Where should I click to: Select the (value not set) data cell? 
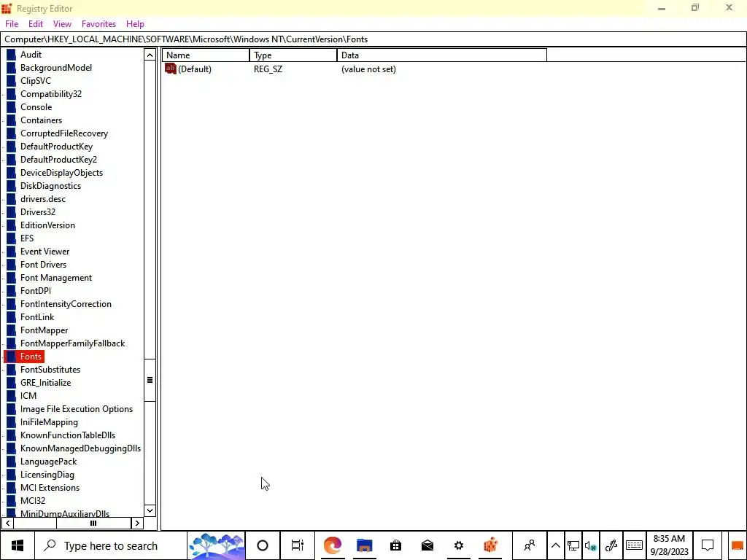(368, 69)
